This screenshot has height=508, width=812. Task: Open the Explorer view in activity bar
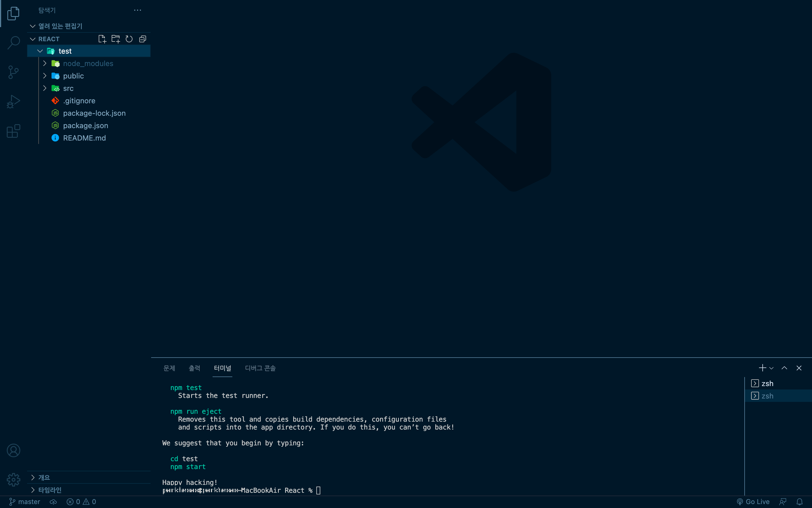coord(14,14)
